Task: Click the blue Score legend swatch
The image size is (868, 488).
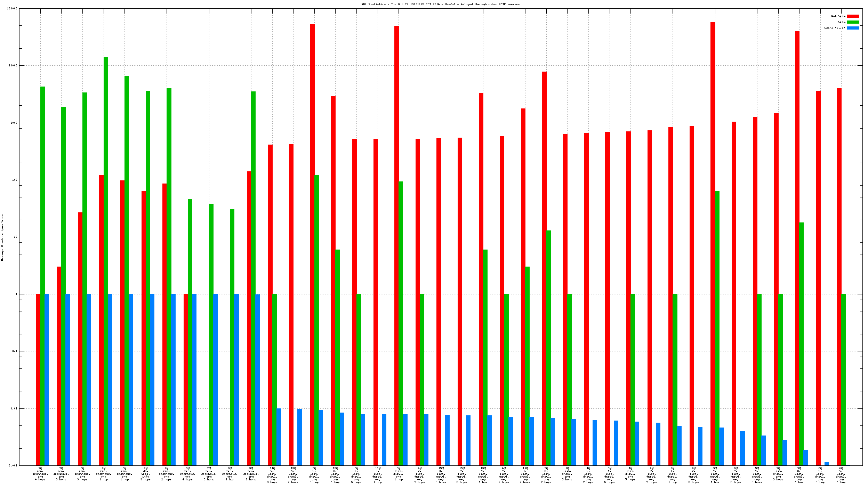Action: pos(853,28)
